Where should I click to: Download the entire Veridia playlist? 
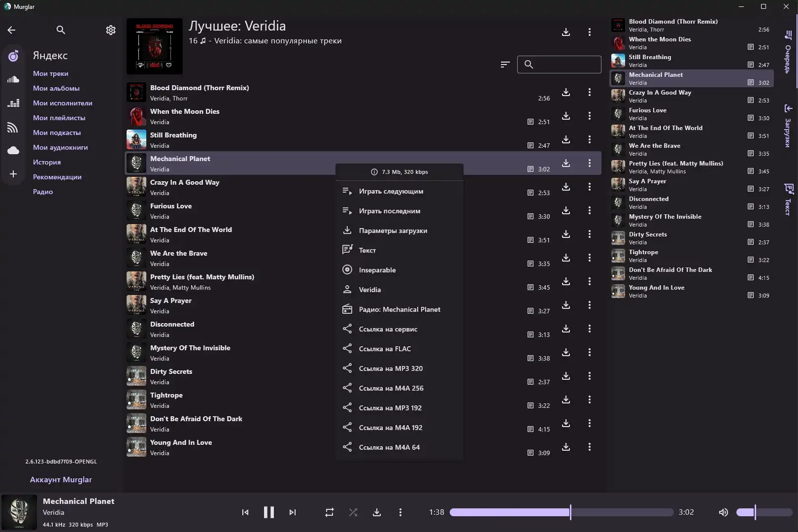pos(566,32)
